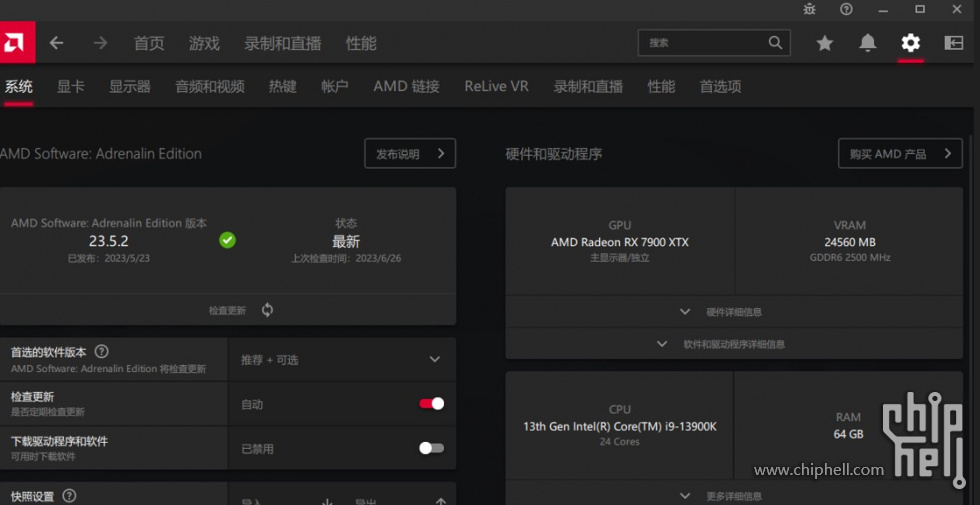
Task: Open top bar 性能 menu
Action: (361, 43)
